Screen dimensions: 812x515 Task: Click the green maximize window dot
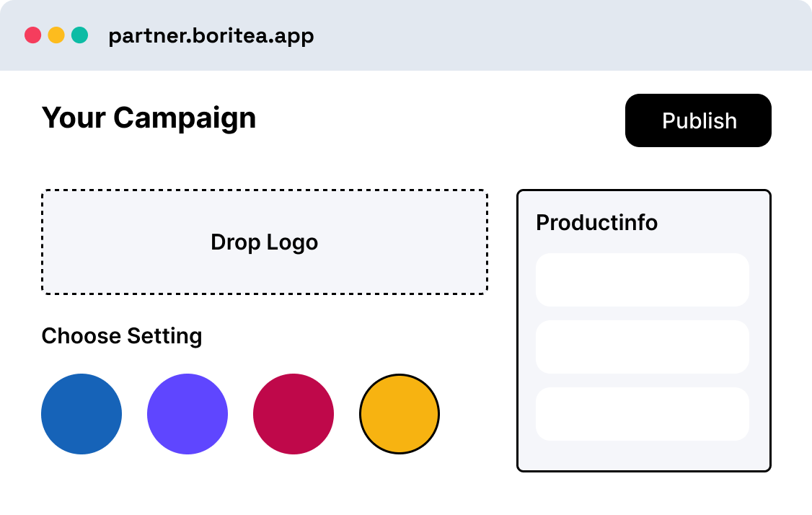(80, 35)
